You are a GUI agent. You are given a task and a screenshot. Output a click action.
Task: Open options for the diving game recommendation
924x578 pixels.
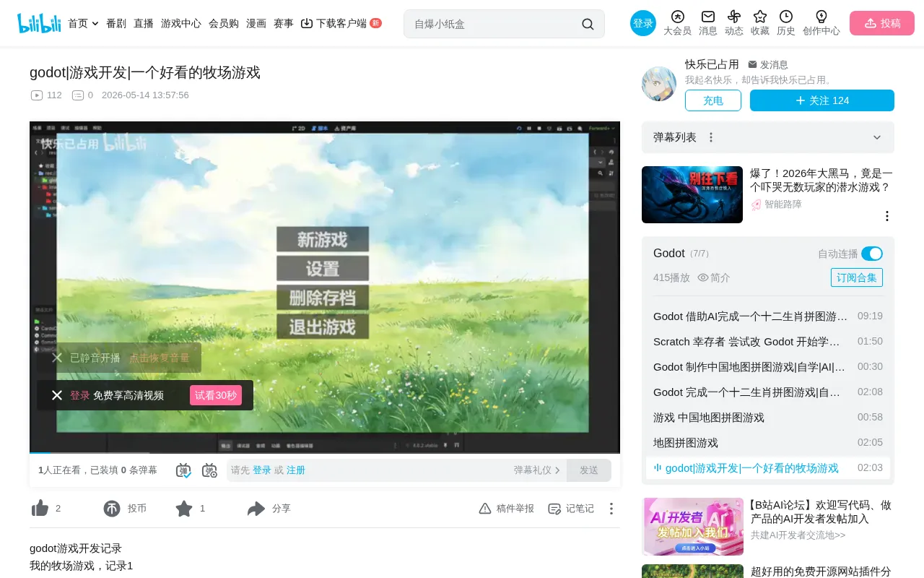tap(887, 216)
